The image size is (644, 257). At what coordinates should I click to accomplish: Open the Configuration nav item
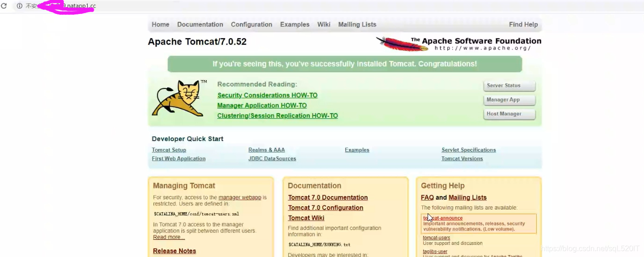[x=251, y=25]
